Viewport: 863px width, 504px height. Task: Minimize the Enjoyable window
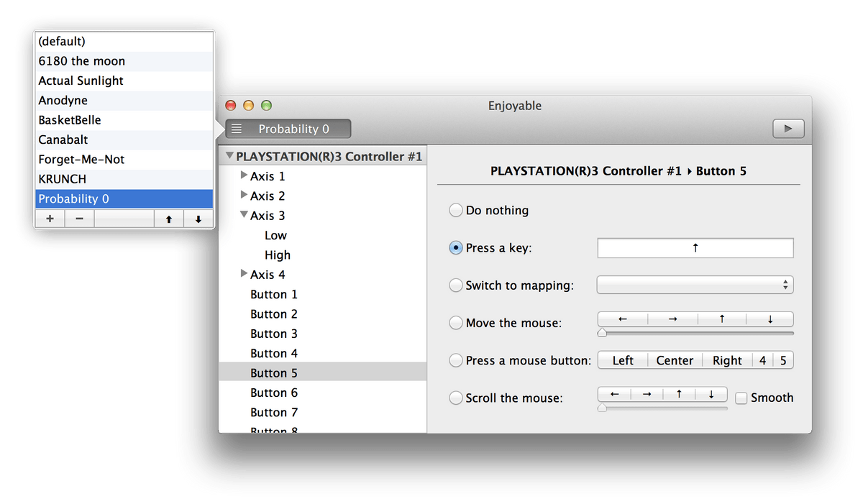click(x=248, y=105)
